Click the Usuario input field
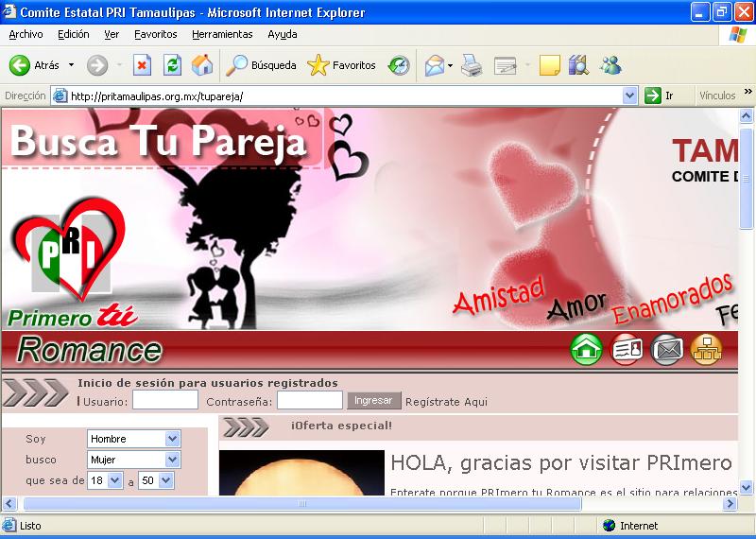Screen dimensions: 756x539 pyautogui.click(x=165, y=400)
